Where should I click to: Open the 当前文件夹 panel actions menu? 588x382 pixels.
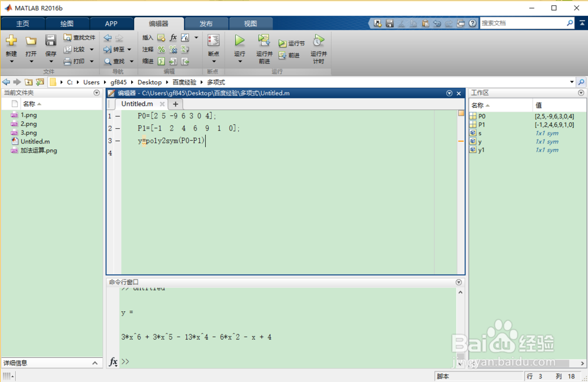[x=97, y=92]
